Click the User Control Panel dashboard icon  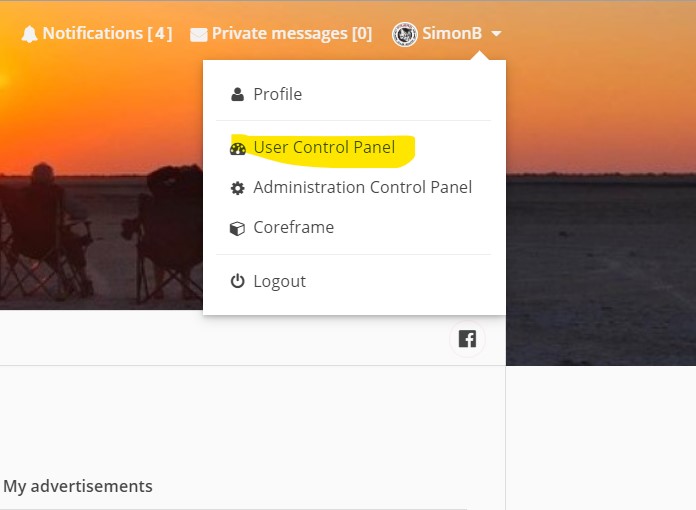[237, 148]
